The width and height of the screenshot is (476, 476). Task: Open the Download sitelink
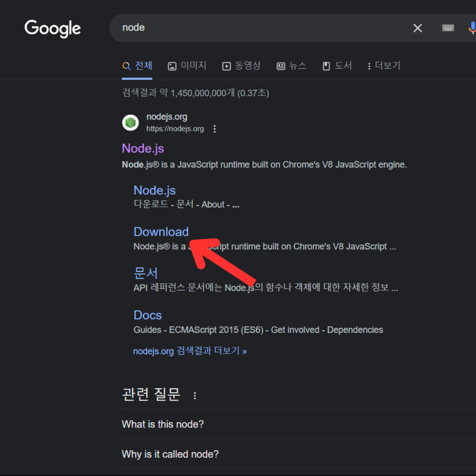tap(161, 232)
